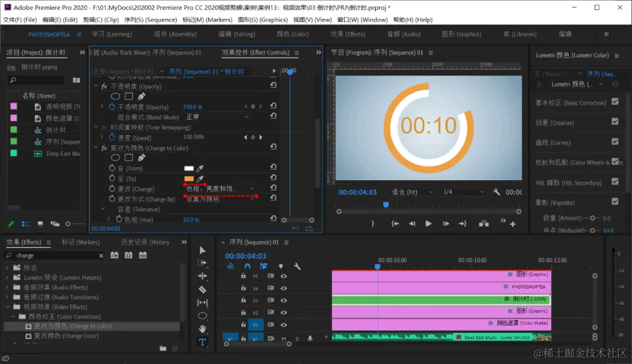This screenshot has height=364, width=632.
Task: Click new bin icon in Effects panel
Action: tap(163, 348)
